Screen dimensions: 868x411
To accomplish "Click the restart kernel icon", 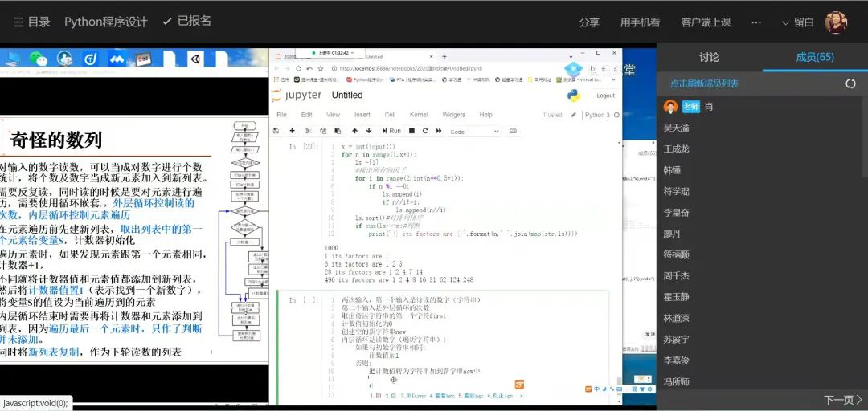I will click(424, 131).
